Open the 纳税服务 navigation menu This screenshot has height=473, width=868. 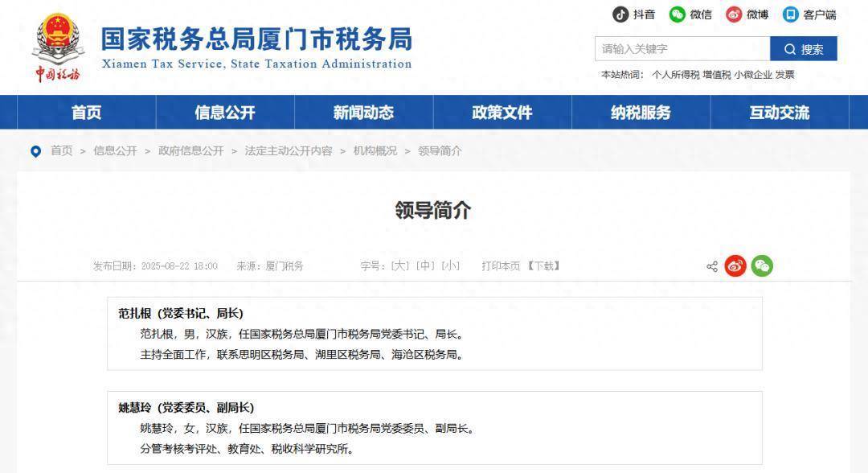tap(641, 113)
